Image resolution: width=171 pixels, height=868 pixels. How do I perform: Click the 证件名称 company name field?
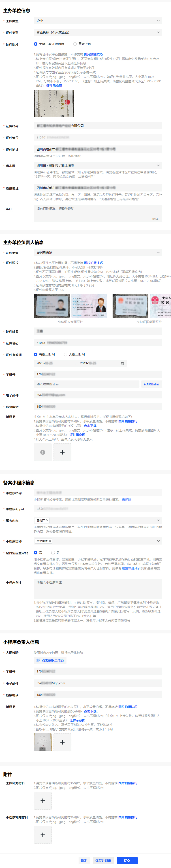coord(98,126)
